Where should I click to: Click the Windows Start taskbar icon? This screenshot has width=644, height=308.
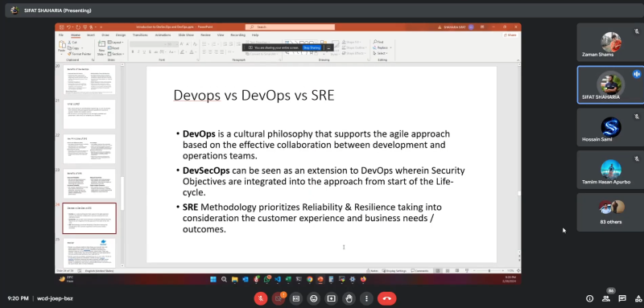(213, 279)
